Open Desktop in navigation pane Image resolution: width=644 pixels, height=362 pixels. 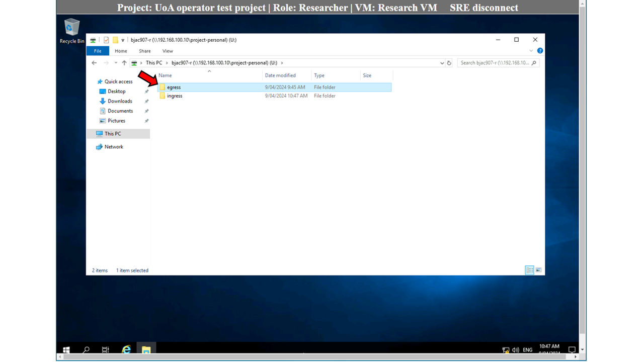(x=117, y=92)
